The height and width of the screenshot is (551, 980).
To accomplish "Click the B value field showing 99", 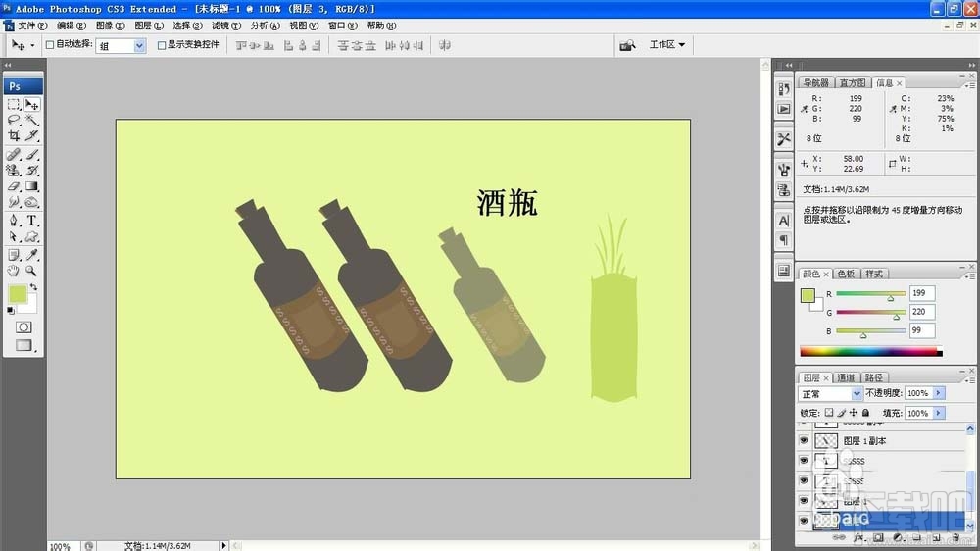I will [922, 330].
